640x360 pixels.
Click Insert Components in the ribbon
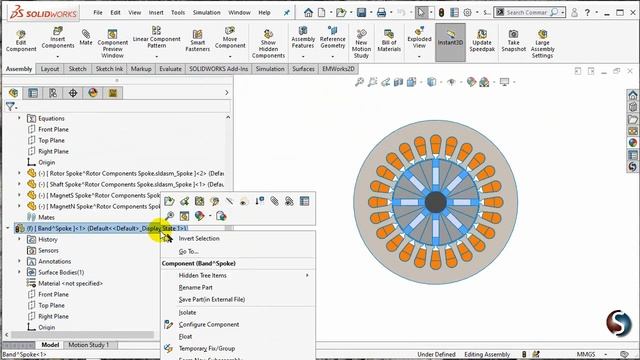(58, 38)
